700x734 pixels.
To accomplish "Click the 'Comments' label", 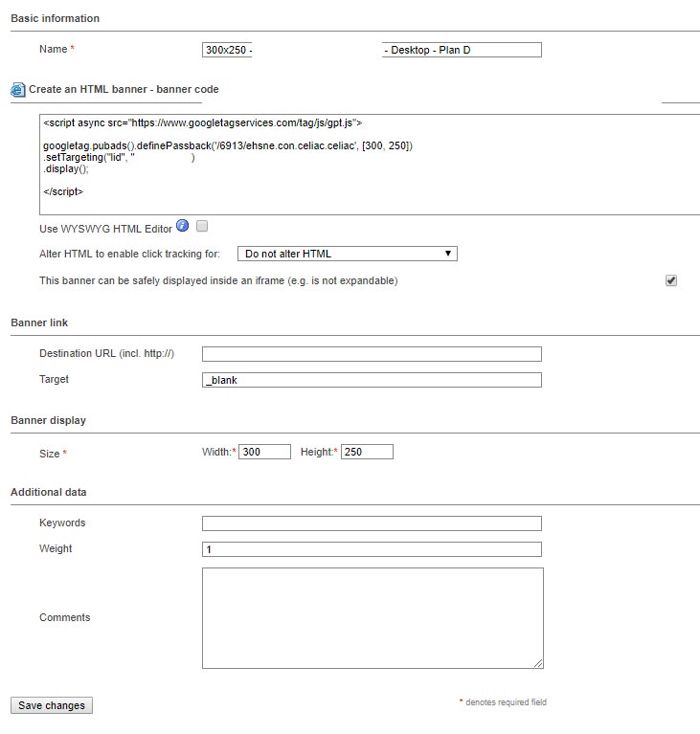I will pos(65,617).
